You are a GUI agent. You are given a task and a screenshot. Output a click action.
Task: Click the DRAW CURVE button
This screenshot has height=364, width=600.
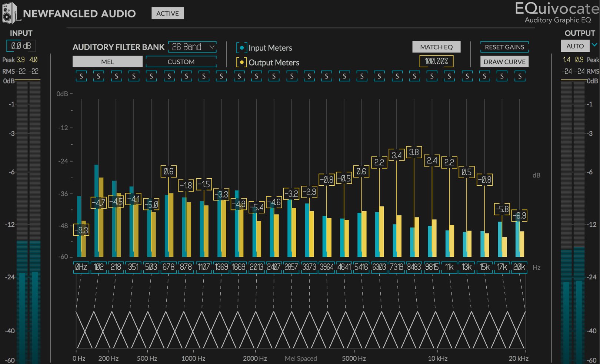(504, 62)
